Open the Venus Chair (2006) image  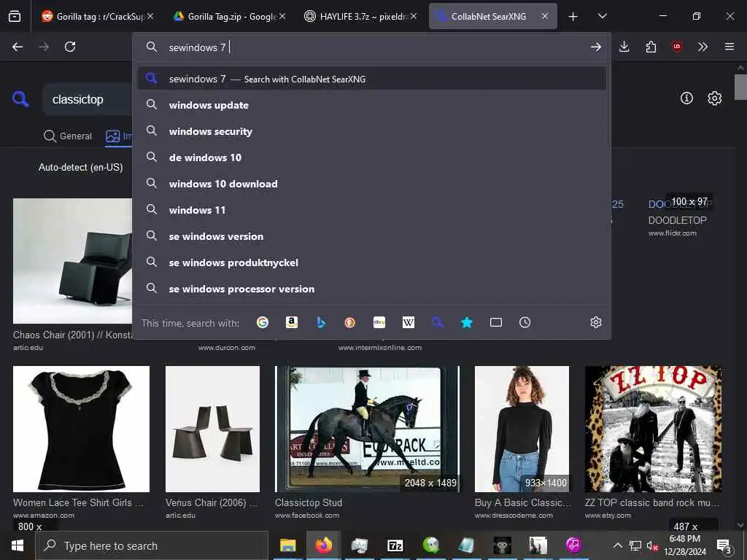coord(212,429)
